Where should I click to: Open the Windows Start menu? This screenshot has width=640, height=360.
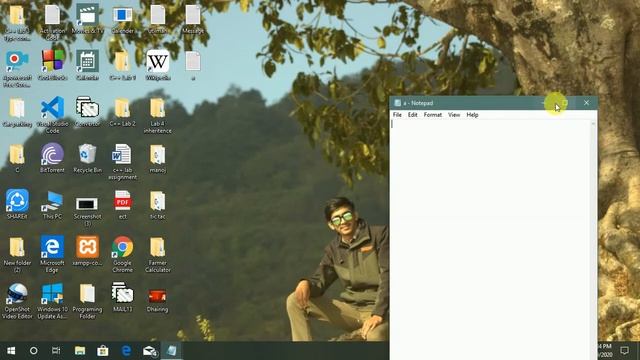[11, 351]
